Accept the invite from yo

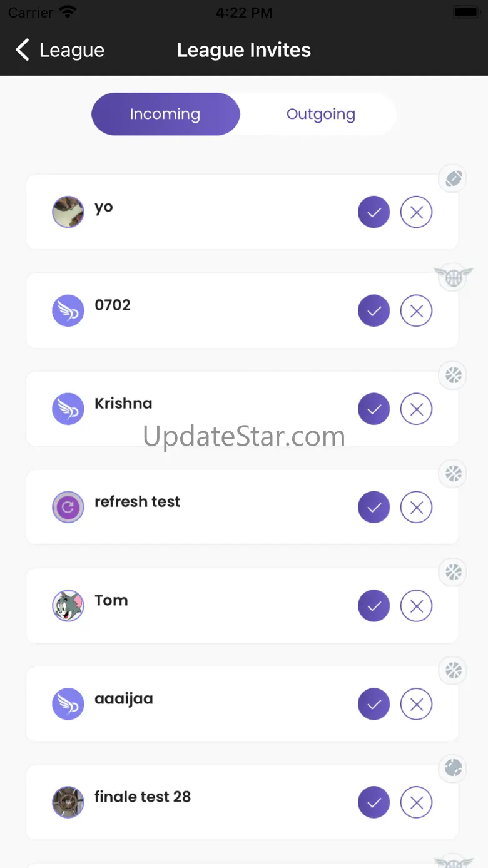(x=374, y=212)
